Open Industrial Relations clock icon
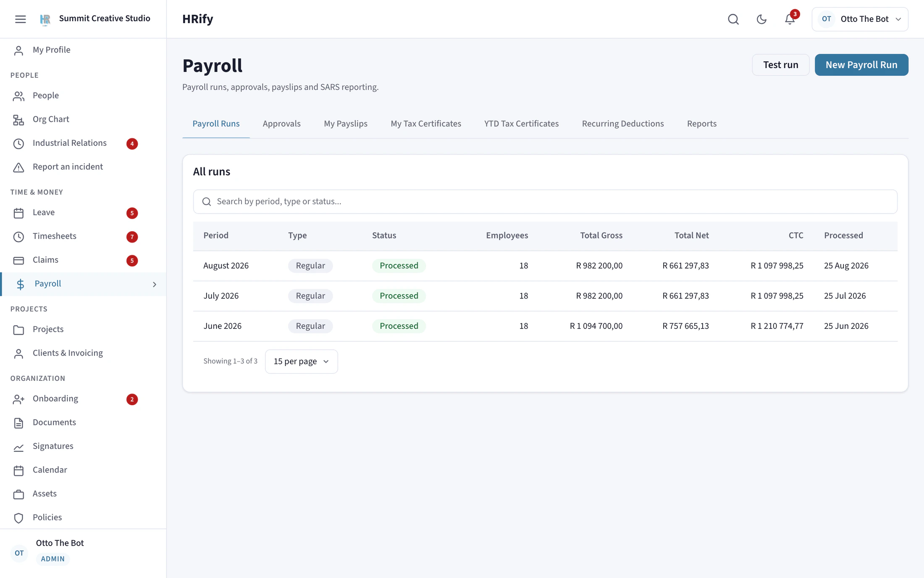Viewport: 924px width, 578px height. pyautogui.click(x=18, y=143)
